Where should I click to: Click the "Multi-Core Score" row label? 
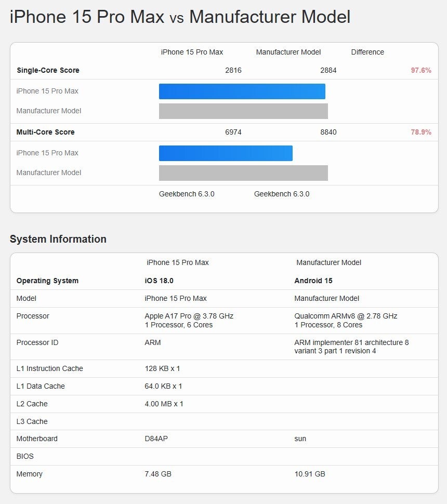click(45, 132)
